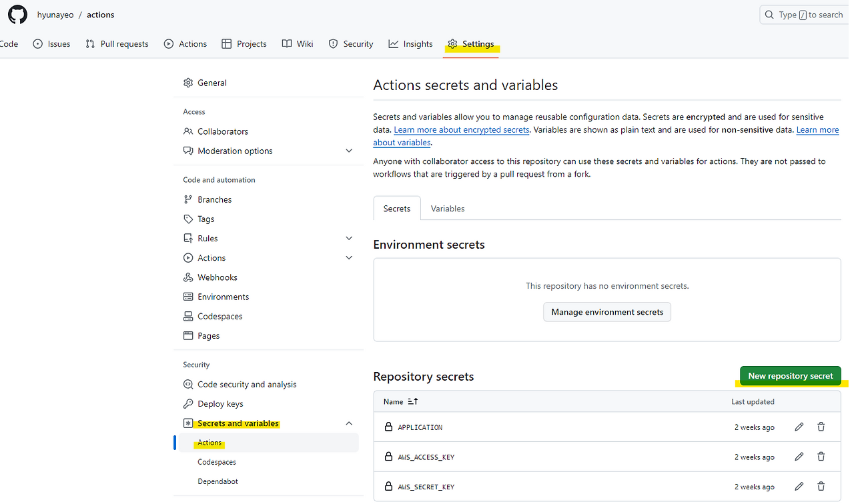This screenshot has height=504, width=854.
Task: Expand the Rules section in sidebar
Action: click(349, 238)
